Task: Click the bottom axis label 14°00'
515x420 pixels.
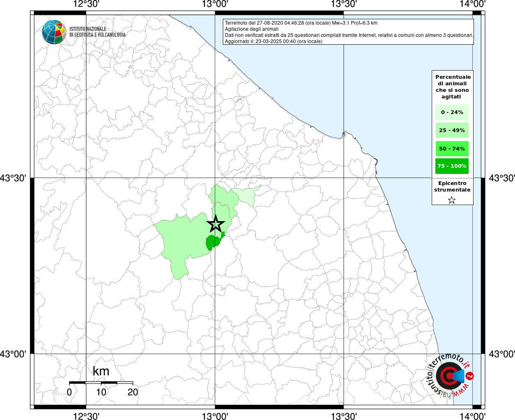Action: [x=473, y=416]
